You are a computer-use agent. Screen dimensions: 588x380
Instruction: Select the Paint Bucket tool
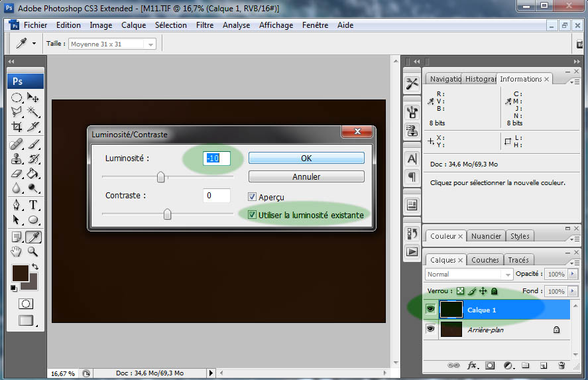pyautogui.click(x=33, y=173)
